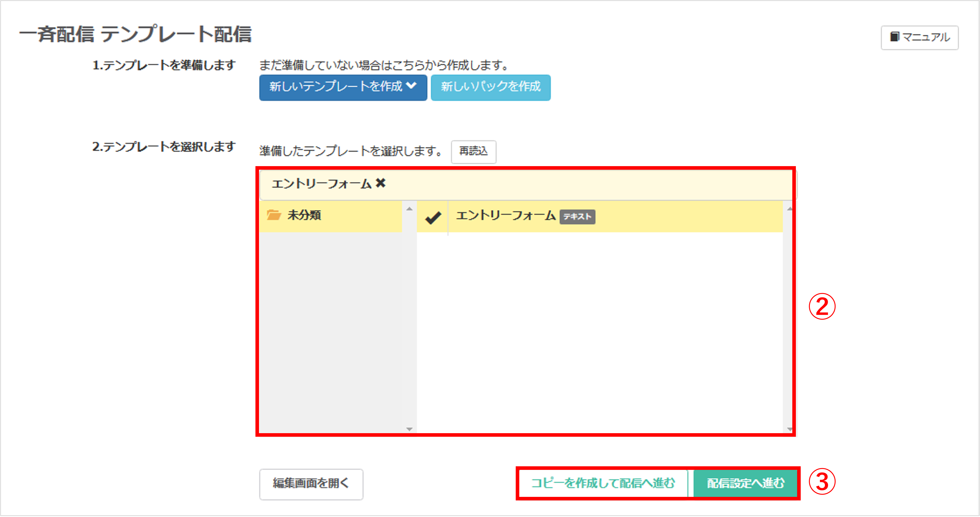Image resolution: width=980 pixels, height=517 pixels.
Task: Toggle checkmark on エントリーフォーム row
Action: pyautogui.click(x=432, y=217)
